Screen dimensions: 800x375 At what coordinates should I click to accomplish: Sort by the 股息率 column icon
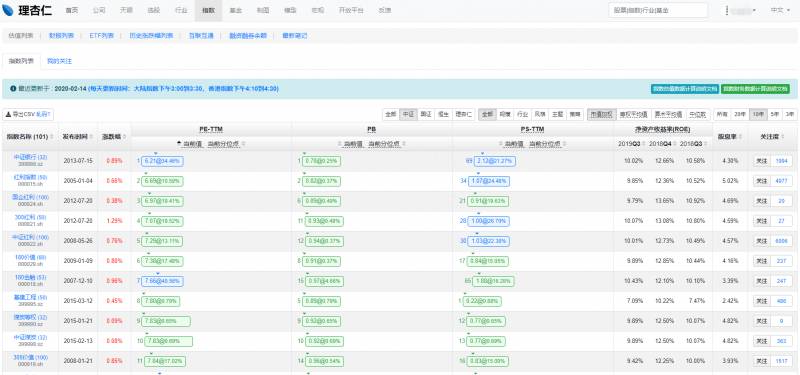pos(741,137)
